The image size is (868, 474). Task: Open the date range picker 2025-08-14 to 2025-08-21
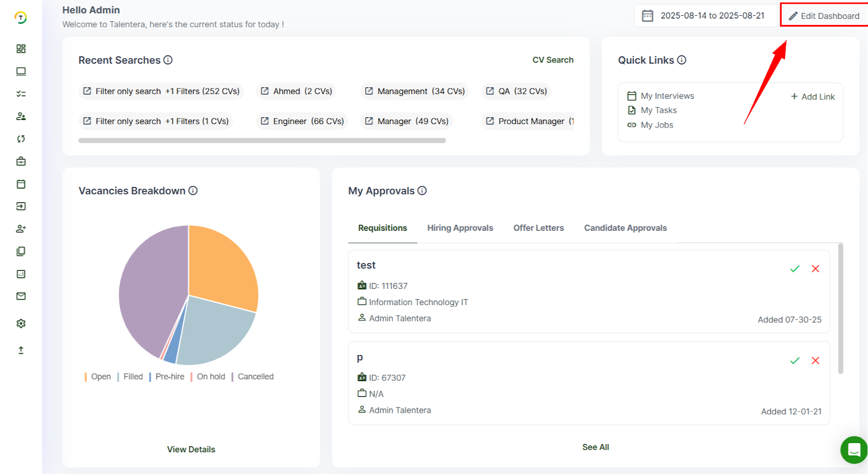pos(705,16)
